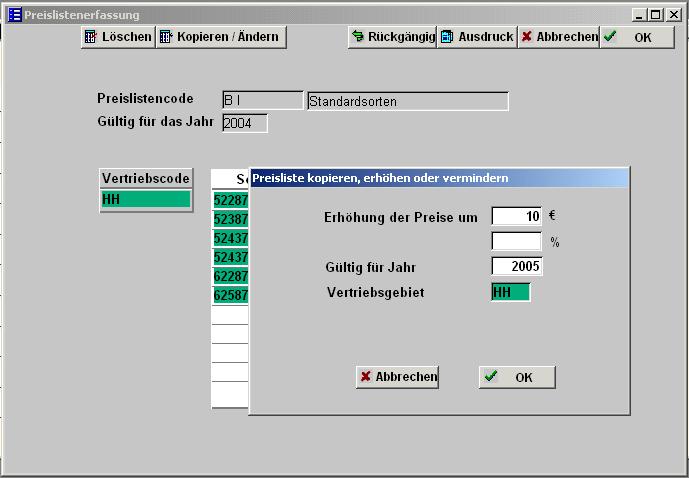Click the Standardsorten description field

click(407, 101)
